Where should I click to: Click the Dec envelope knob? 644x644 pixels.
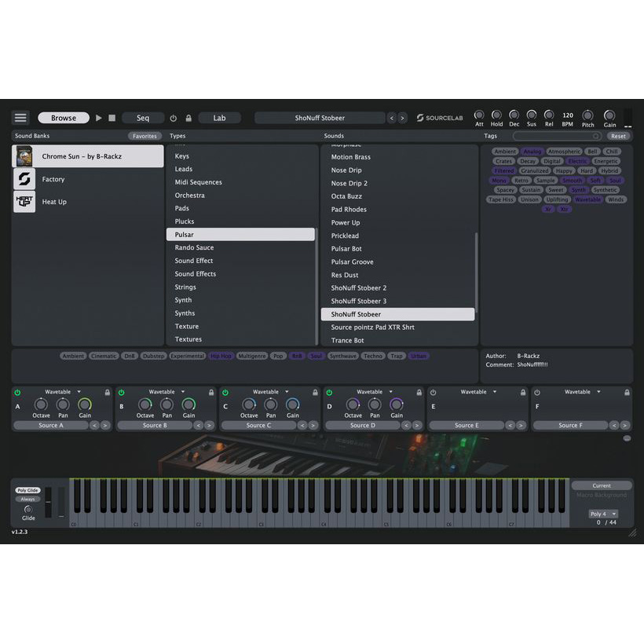click(x=514, y=115)
